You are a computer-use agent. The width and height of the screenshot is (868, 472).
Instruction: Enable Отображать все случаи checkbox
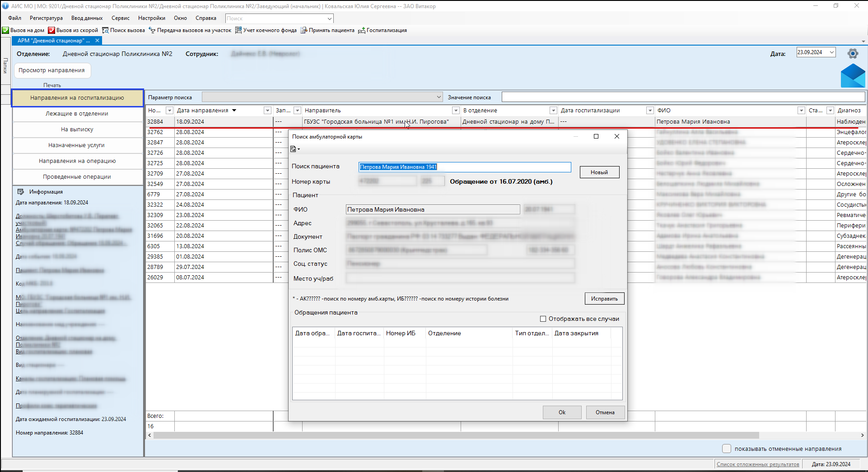click(x=543, y=319)
